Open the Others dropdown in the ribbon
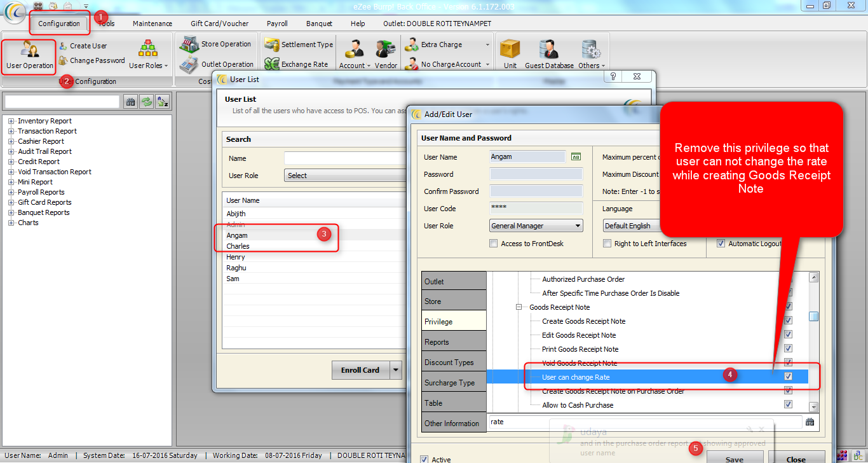The height and width of the screenshot is (463, 868). (591, 55)
